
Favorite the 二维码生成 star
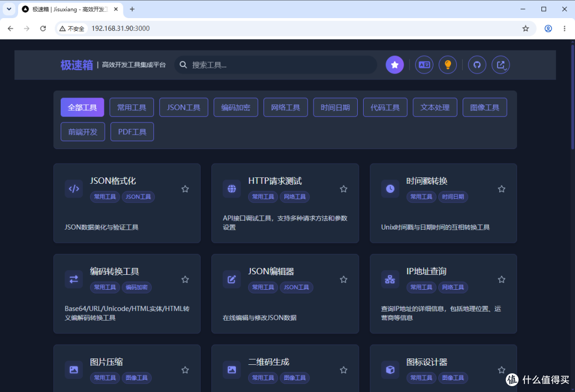[x=343, y=370]
